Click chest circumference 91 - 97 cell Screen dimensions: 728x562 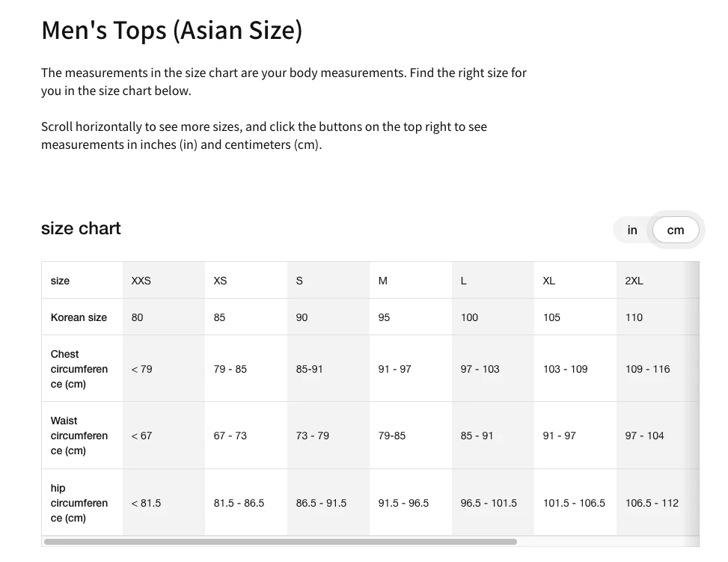coord(394,369)
